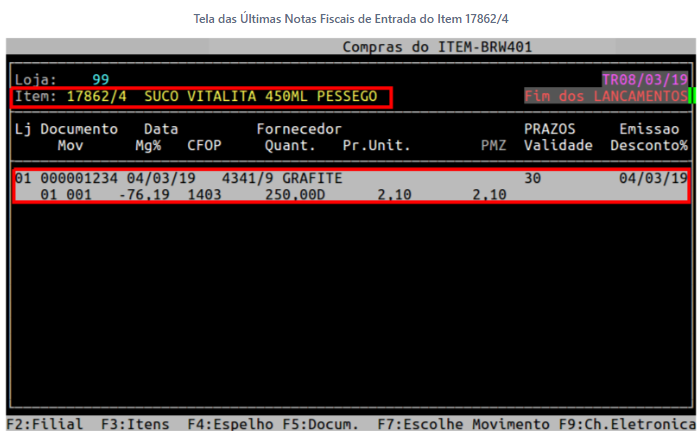Viewport: 699px width, 441px height.
Task: Click the TR08/03/19 date indicator
Action: pyautogui.click(x=644, y=79)
